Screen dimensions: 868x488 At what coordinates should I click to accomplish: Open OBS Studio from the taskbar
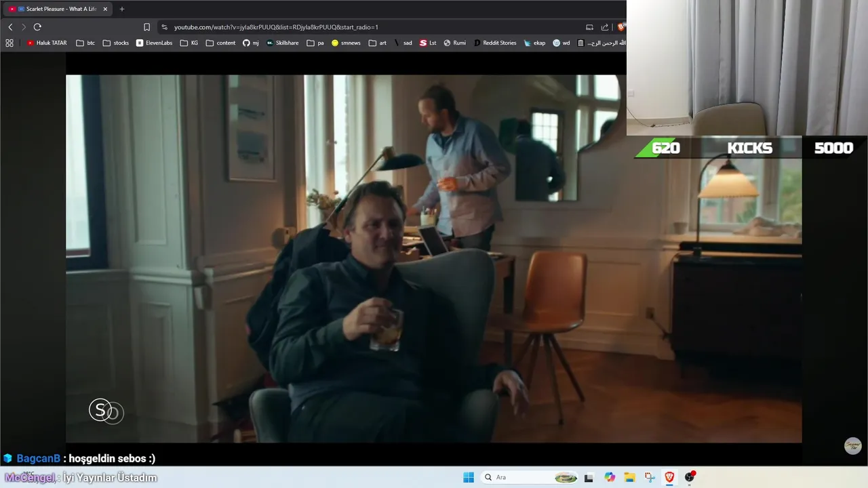690,477
